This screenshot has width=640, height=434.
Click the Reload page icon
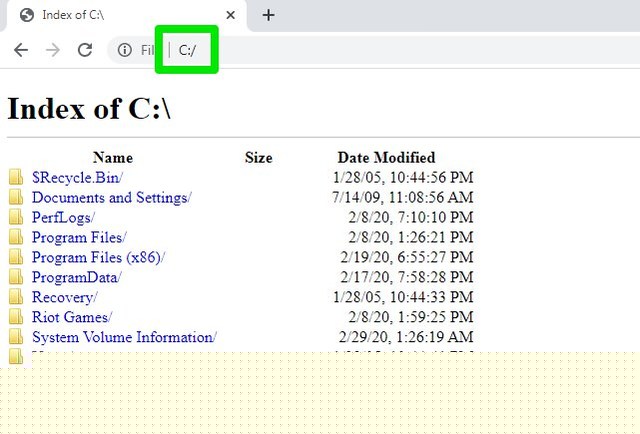[x=85, y=50]
